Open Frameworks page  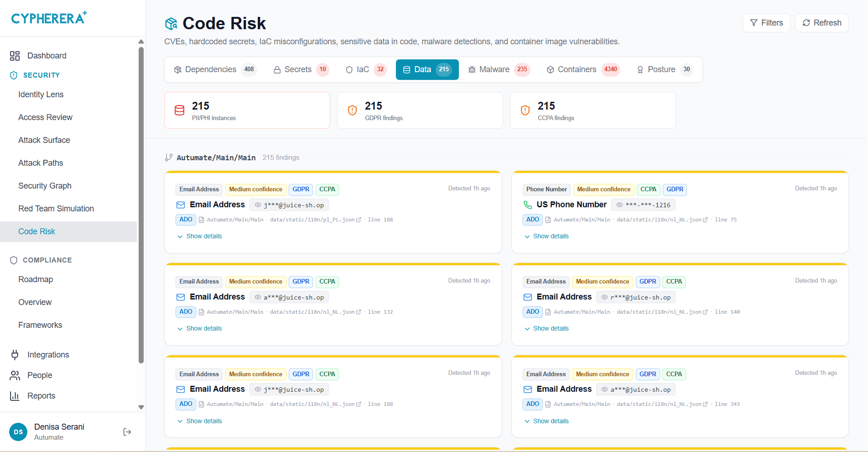click(40, 325)
